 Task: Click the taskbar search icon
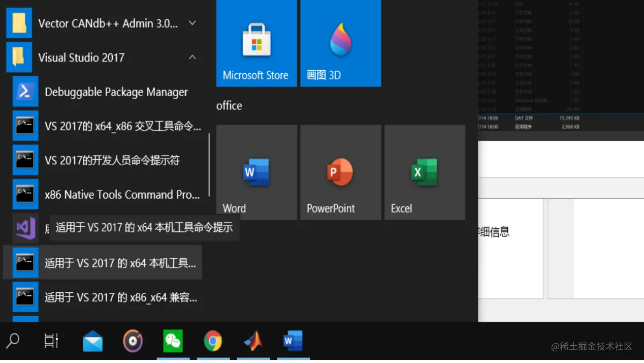[13, 341]
